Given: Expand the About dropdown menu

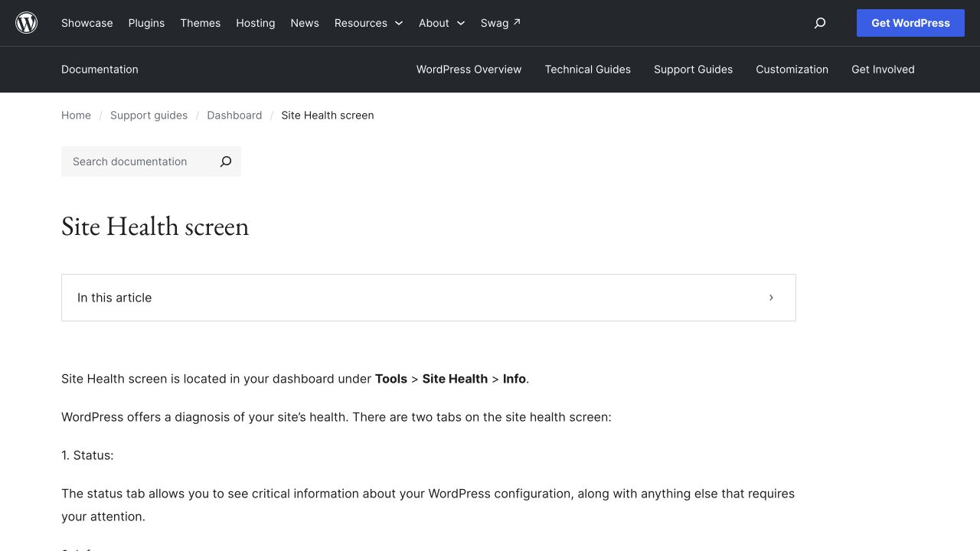Looking at the screenshot, I should pyautogui.click(x=442, y=23).
